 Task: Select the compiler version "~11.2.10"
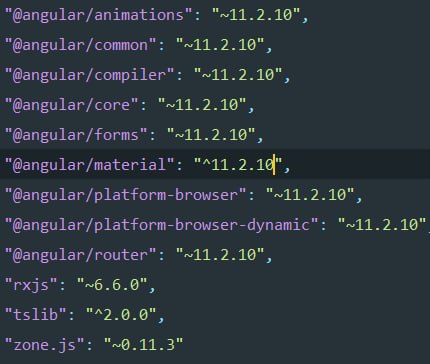pos(238,75)
